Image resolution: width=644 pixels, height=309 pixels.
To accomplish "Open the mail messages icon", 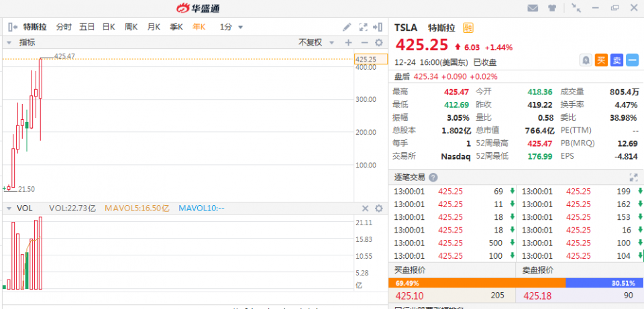I will [x=533, y=8].
